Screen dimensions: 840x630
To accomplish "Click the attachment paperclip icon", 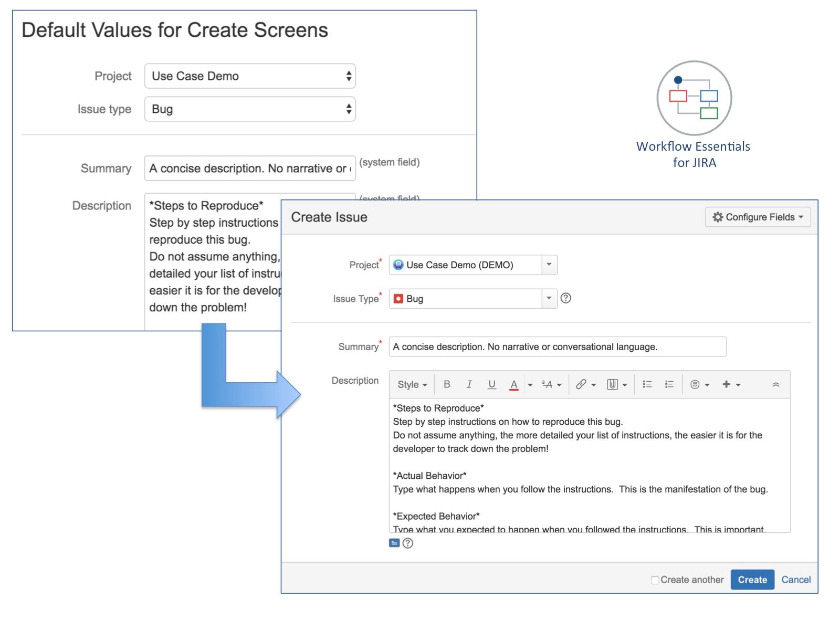I will (612, 384).
